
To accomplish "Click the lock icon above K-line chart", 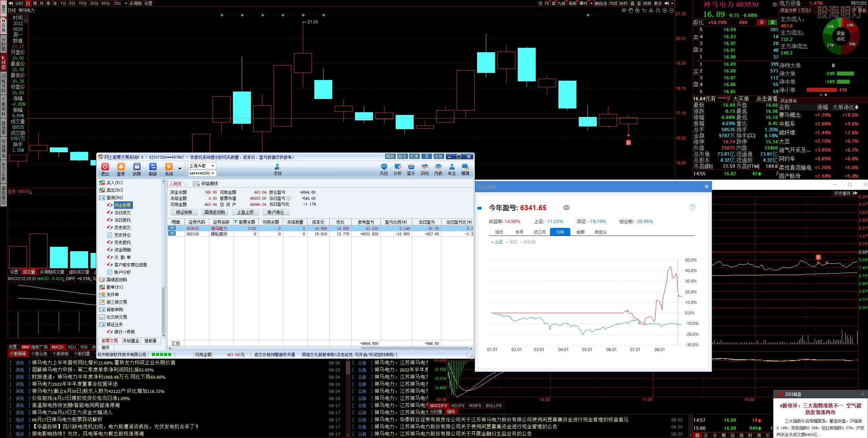I will pos(658,11).
